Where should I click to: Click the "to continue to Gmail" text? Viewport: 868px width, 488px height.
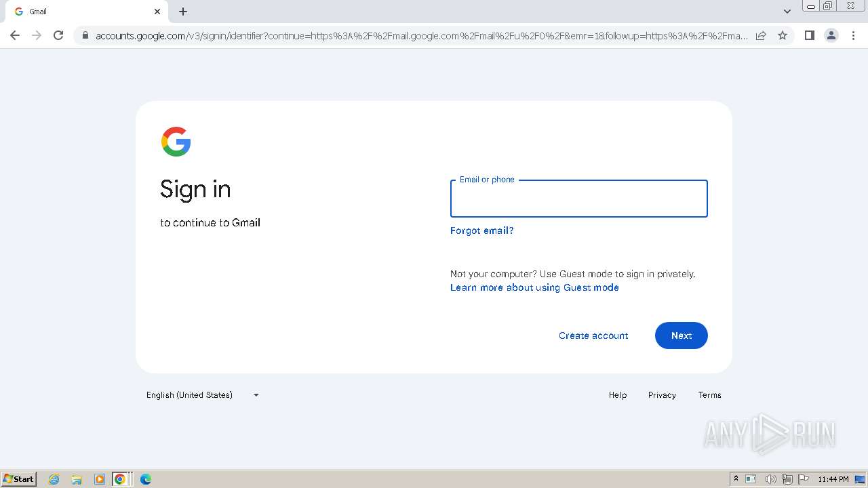point(210,222)
